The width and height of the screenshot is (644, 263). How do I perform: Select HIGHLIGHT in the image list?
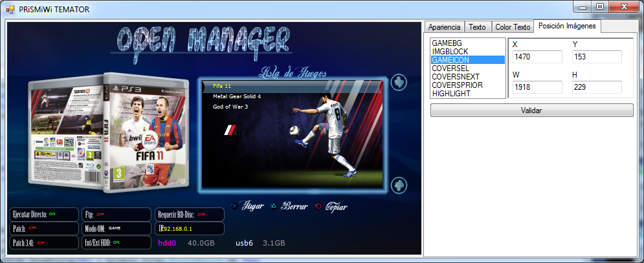(x=467, y=94)
